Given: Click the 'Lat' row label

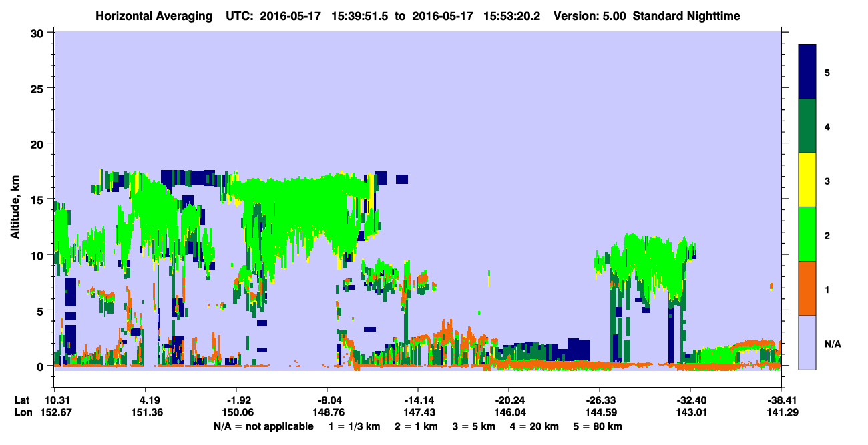Looking at the screenshot, I should 22,400.
